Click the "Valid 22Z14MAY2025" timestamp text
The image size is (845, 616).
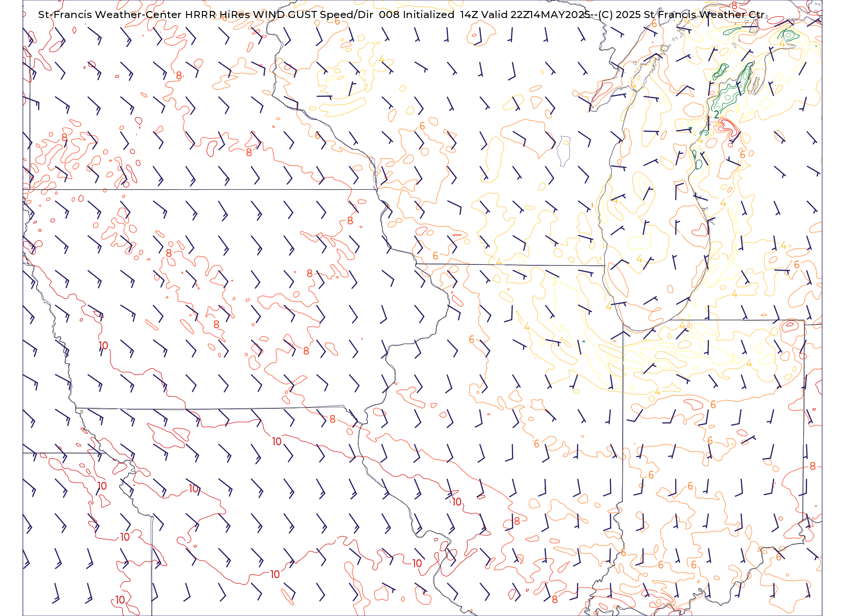tap(536, 15)
